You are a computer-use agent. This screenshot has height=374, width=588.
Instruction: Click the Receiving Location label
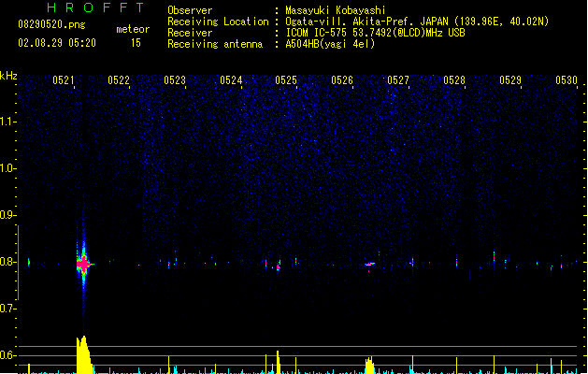[x=218, y=22]
